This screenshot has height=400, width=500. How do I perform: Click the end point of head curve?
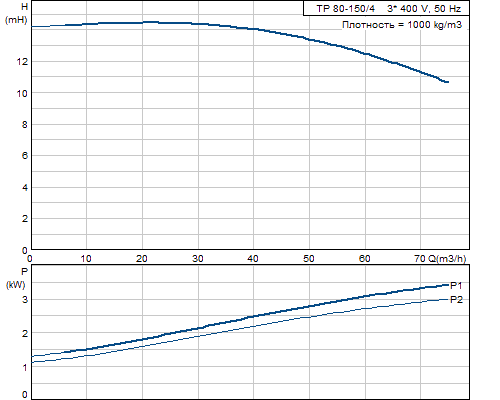click(447, 82)
